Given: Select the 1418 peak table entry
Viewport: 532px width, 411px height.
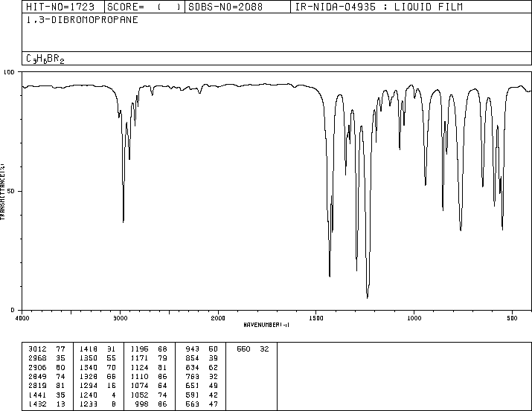Looking at the screenshot, I should coord(97,349).
